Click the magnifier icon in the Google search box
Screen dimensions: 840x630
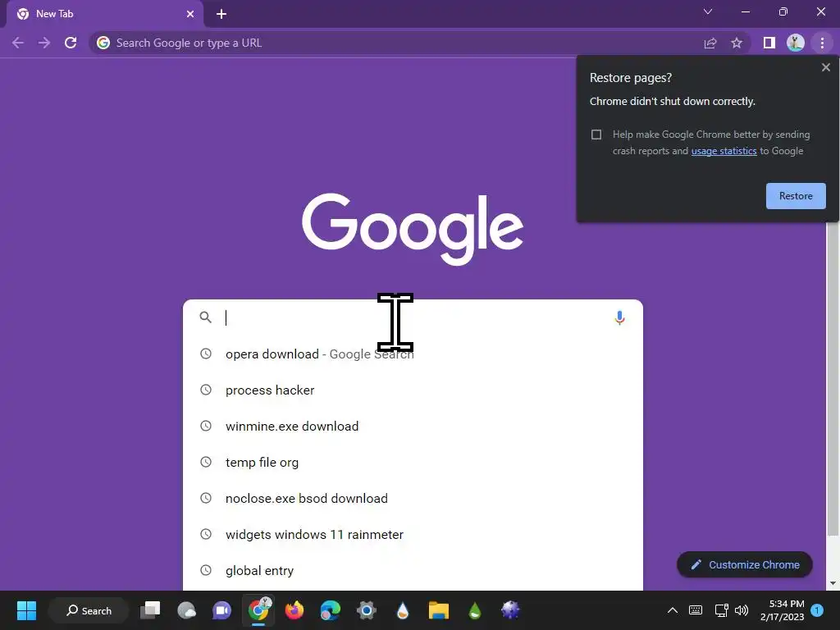pos(206,317)
